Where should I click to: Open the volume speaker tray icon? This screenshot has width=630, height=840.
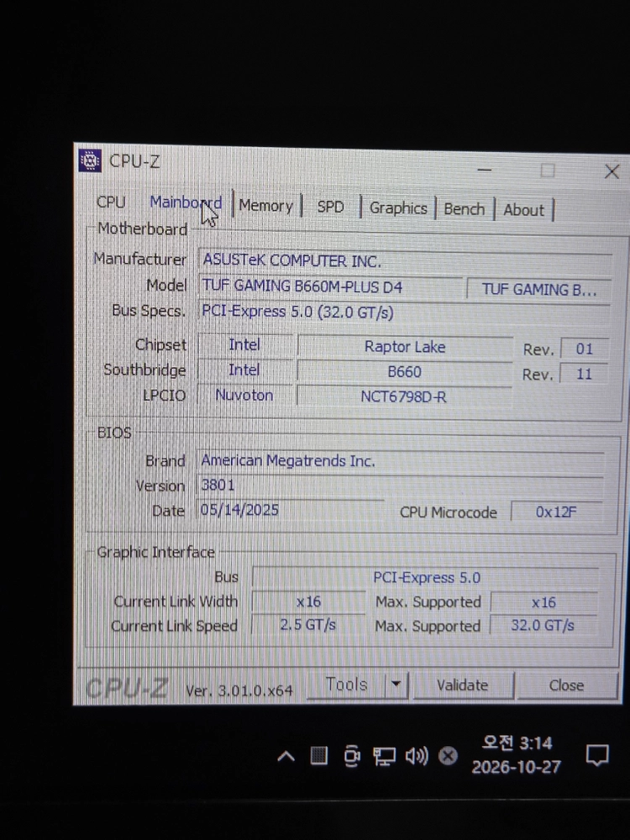[417, 757]
